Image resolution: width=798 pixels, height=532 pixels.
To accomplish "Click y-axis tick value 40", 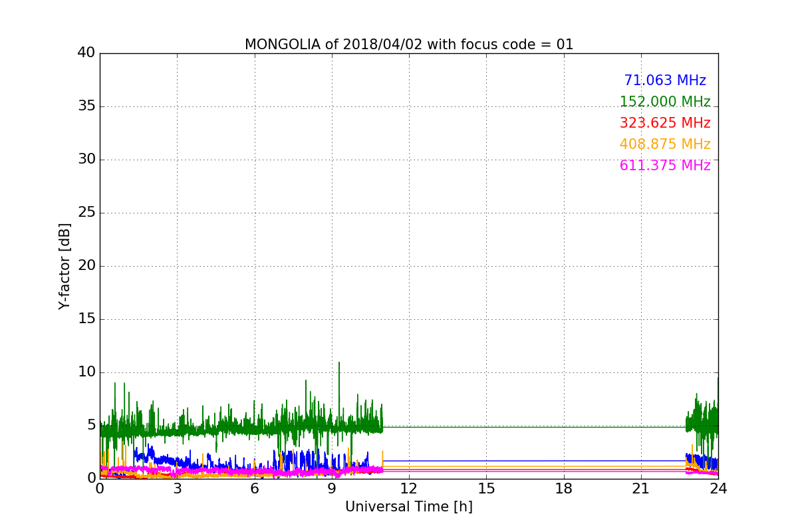I will click(x=86, y=53).
